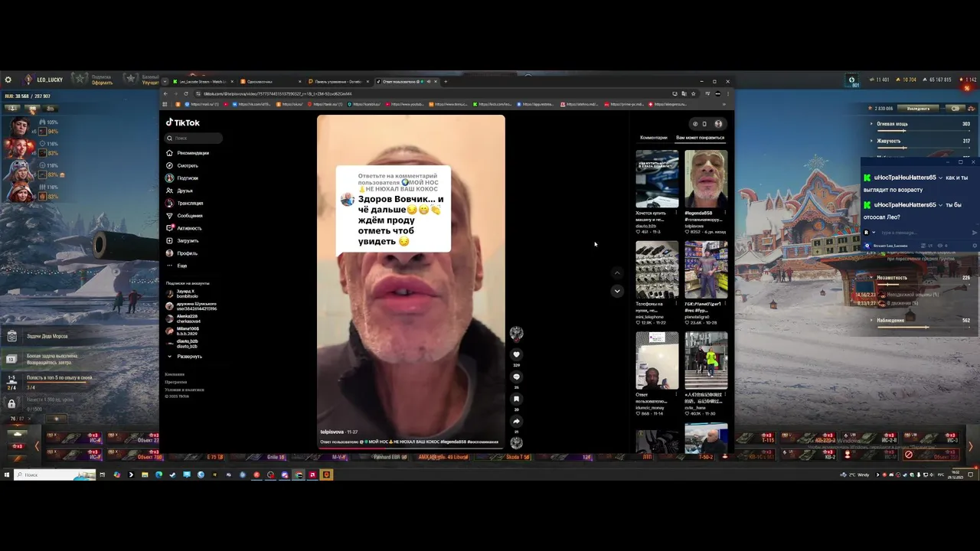Reload the TikTok page
The width and height of the screenshot is (980, 551).
[x=186, y=93]
